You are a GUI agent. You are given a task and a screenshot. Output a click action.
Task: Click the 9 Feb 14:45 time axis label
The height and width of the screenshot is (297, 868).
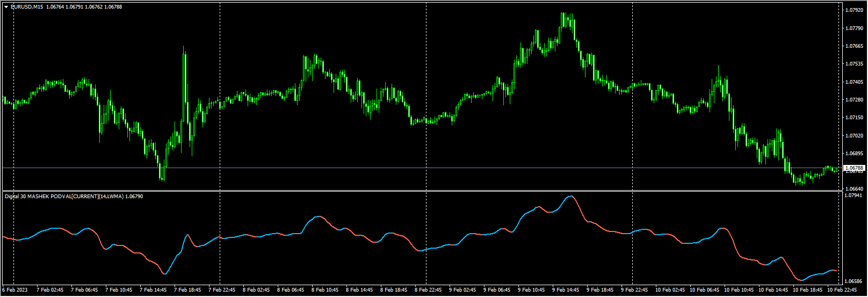point(566,290)
